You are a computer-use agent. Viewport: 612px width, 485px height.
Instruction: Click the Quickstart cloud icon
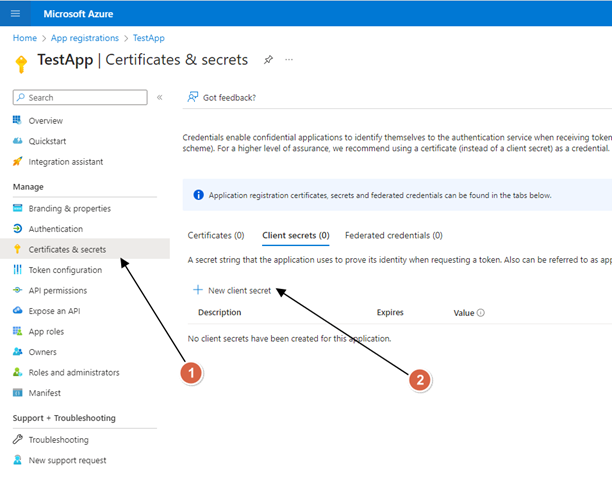click(x=17, y=141)
